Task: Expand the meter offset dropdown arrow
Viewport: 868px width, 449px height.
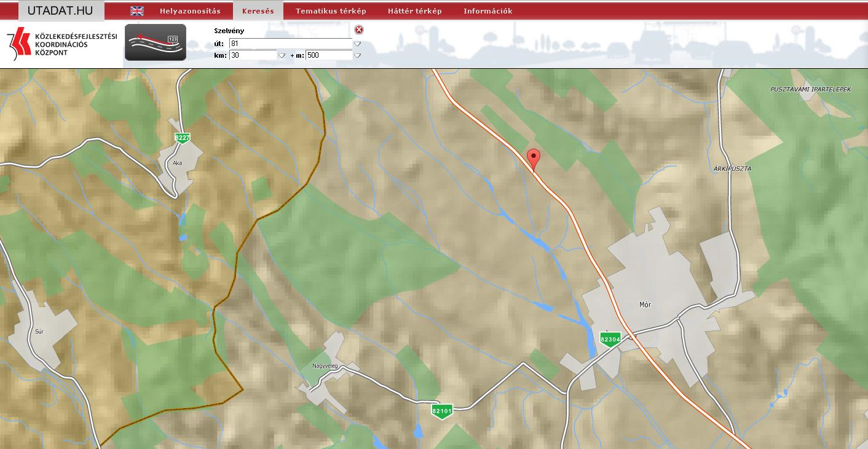Action: (x=357, y=55)
